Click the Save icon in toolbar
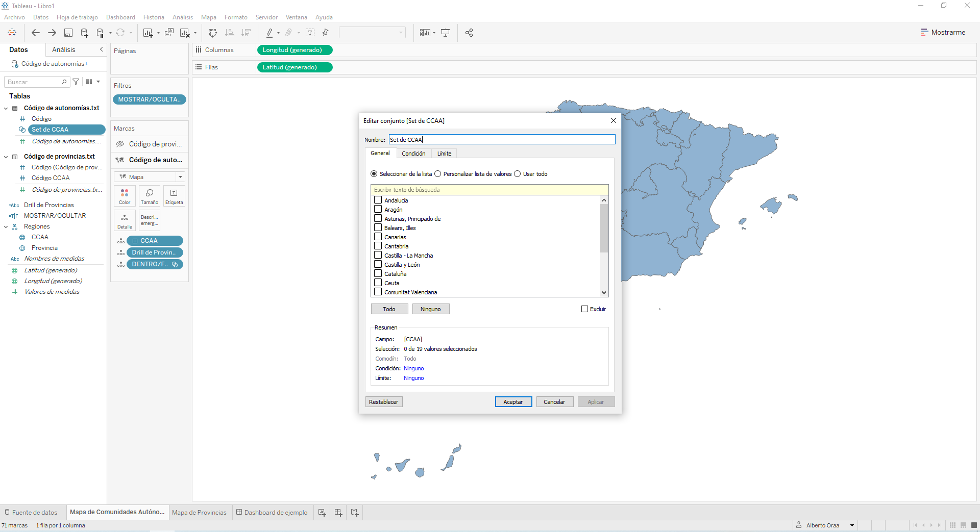The image size is (980, 532). pyautogui.click(x=68, y=33)
